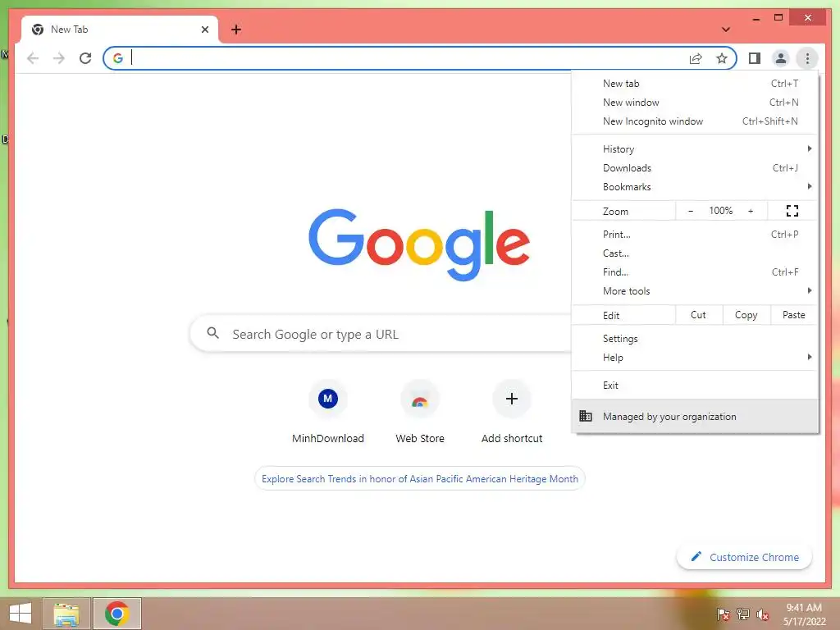Expand the Help submenu
The height and width of the screenshot is (630, 840).
pyautogui.click(x=695, y=358)
